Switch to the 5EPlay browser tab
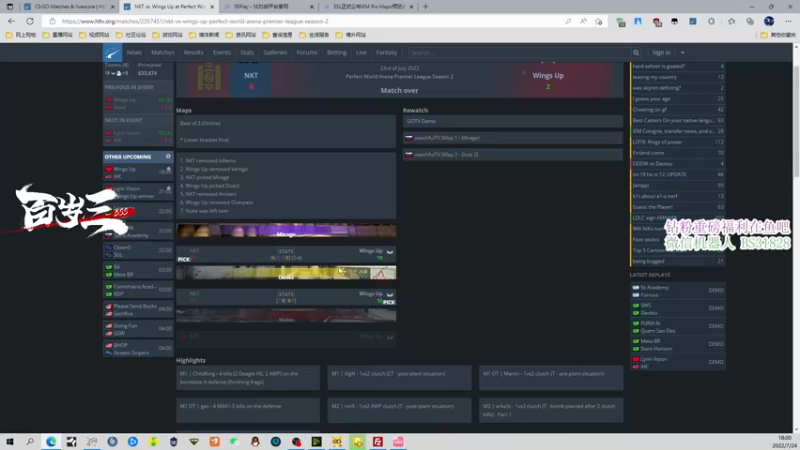Image resolution: width=800 pixels, height=450 pixels. (268, 7)
